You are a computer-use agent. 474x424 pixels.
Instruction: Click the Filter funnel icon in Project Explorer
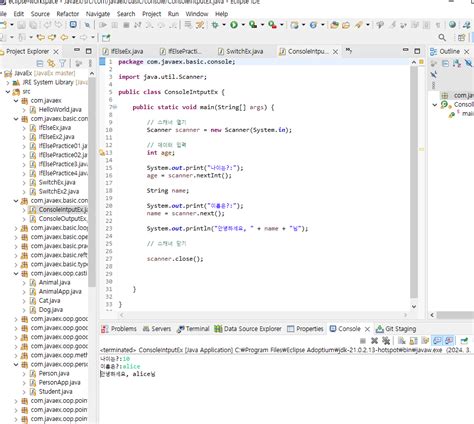tap(62, 63)
